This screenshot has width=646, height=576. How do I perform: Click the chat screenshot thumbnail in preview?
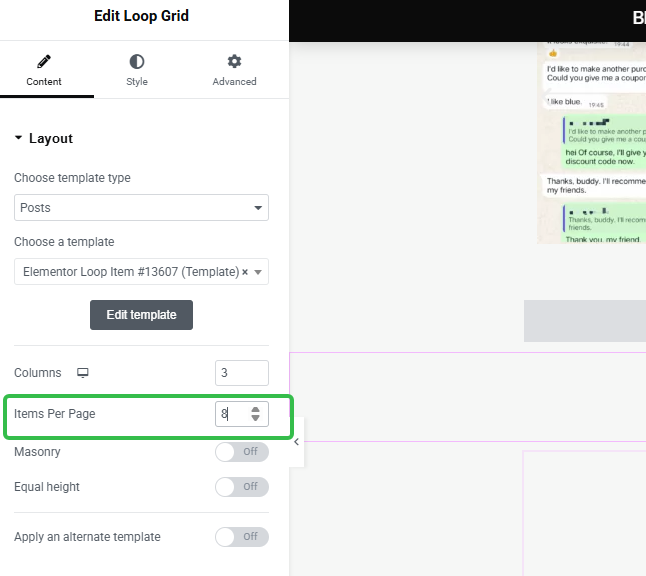tap(594, 142)
